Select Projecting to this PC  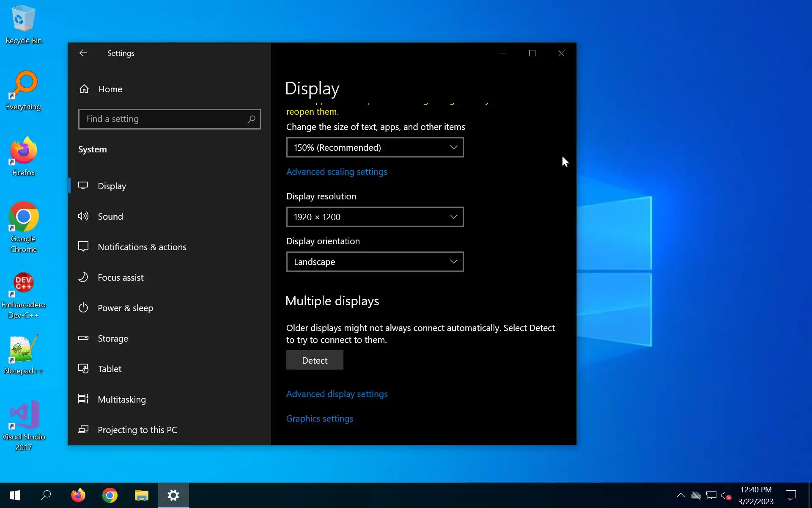(x=137, y=430)
